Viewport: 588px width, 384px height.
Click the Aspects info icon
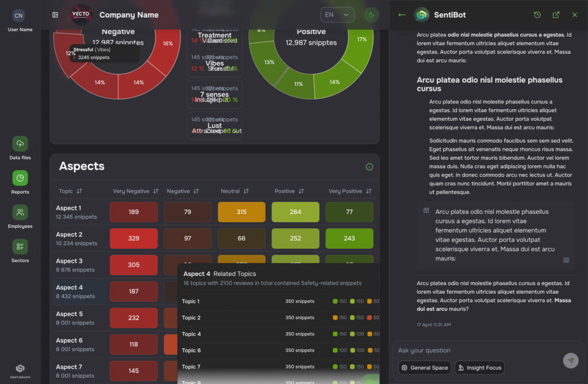click(369, 167)
